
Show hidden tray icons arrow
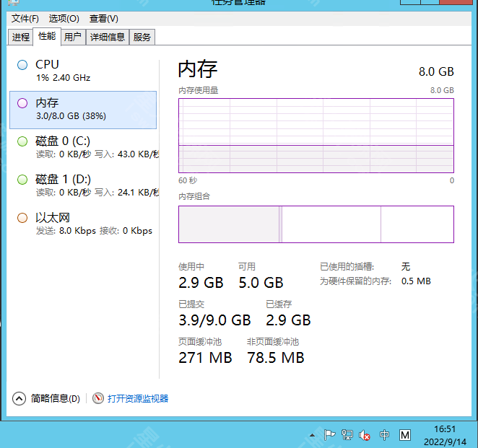tap(312, 435)
